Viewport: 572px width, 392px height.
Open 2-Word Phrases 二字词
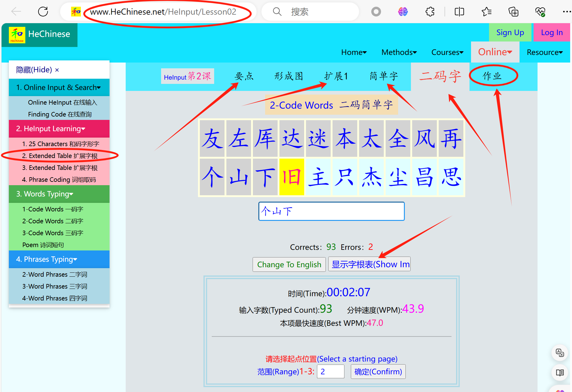click(x=55, y=275)
